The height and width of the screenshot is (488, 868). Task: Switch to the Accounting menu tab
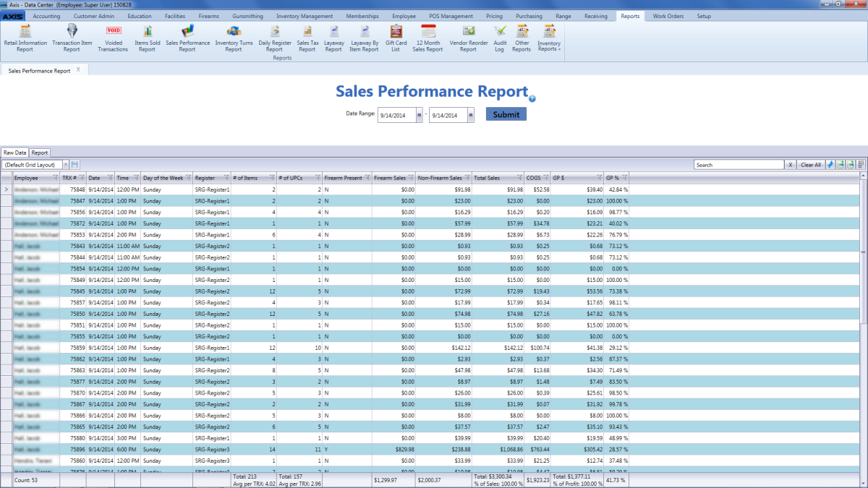pos(47,16)
